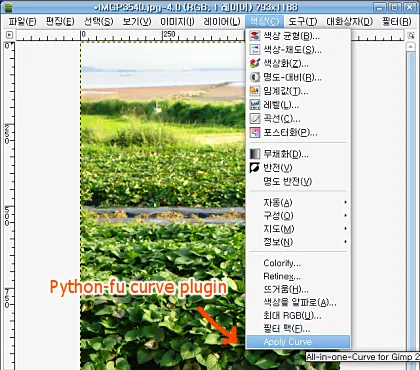
Task: Open the 편집(E) menu
Action: (60, 22)
